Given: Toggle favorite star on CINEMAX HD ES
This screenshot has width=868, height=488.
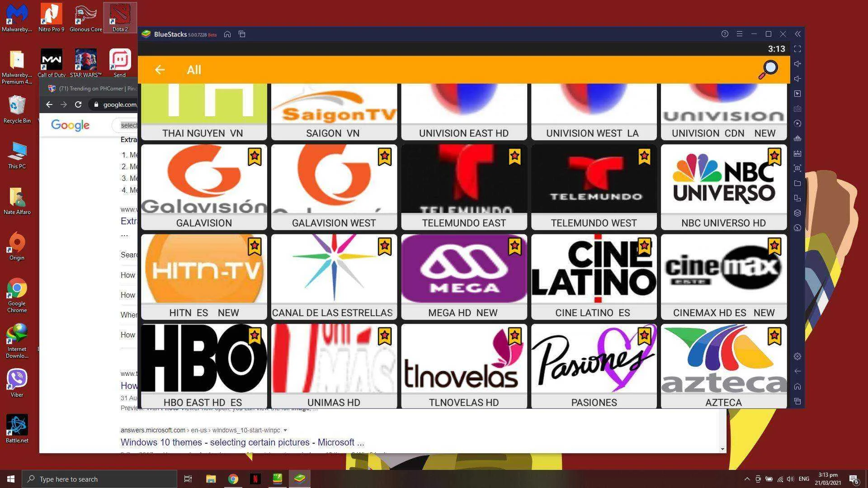Looking at the screenshot, I should [x=774, y=246].
